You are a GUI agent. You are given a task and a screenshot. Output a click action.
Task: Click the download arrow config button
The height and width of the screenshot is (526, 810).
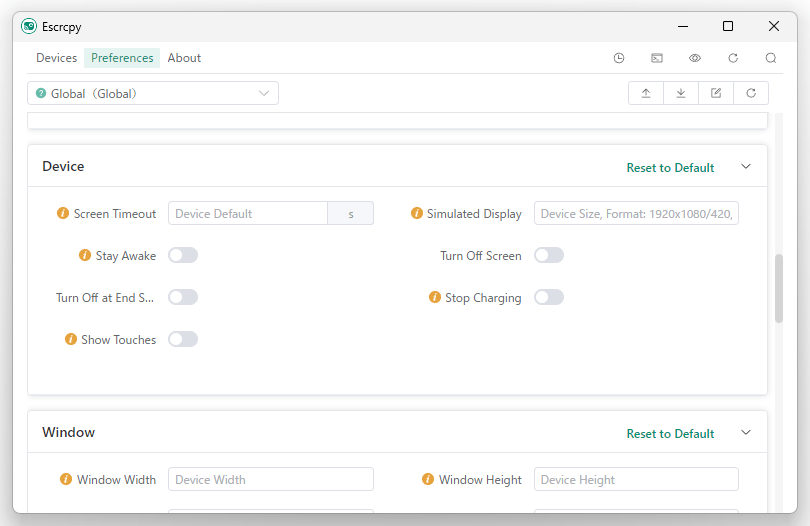coord(681,93)
